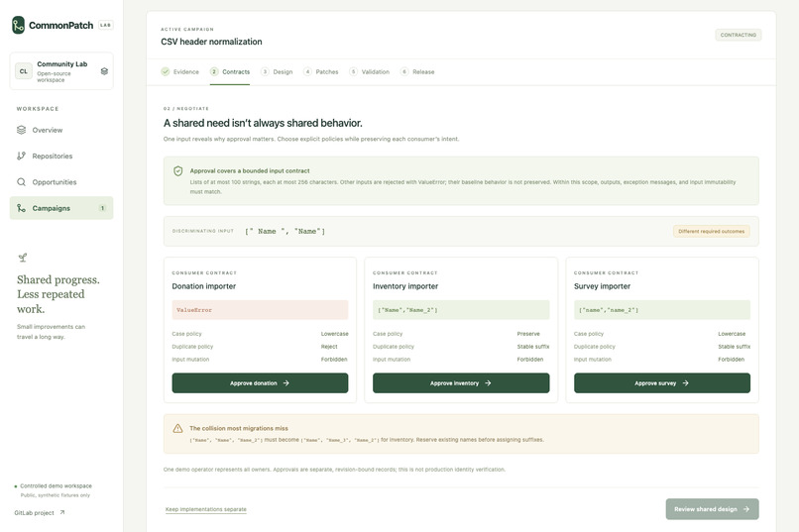Click the Keep implementations separate link
799x532 pixels.
[206, 509]
